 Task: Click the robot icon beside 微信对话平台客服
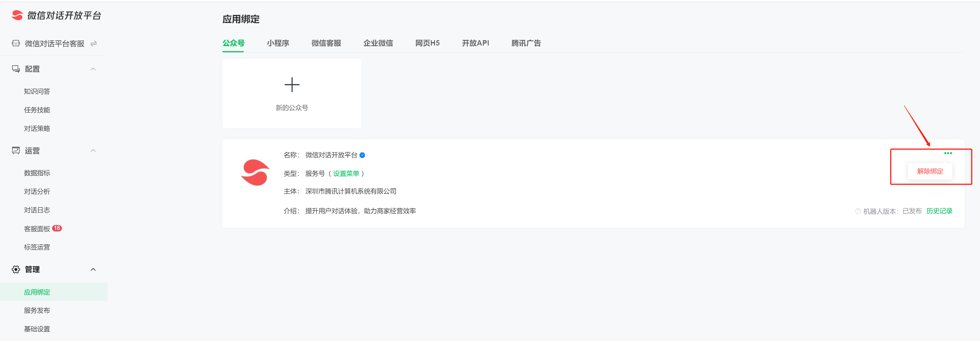tap(16, 43)
